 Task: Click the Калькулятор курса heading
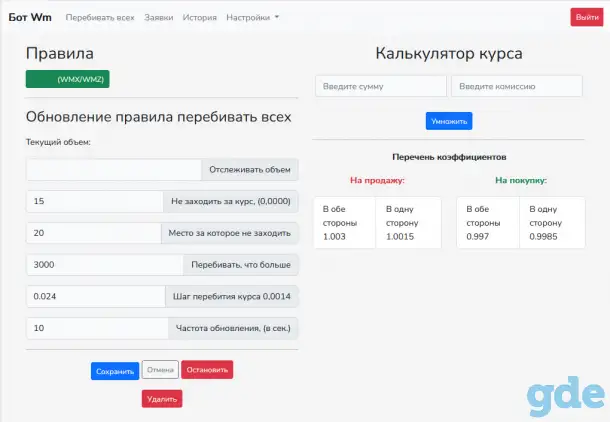click(x=449, y=54)
